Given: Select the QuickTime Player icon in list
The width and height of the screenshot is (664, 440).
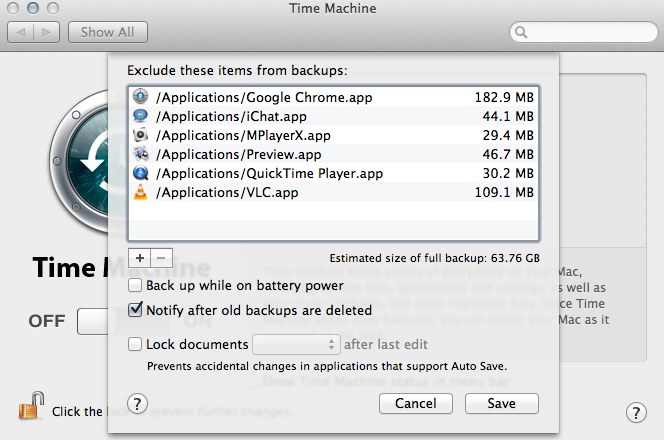Looking at the screenshot, I should point(141,173).
